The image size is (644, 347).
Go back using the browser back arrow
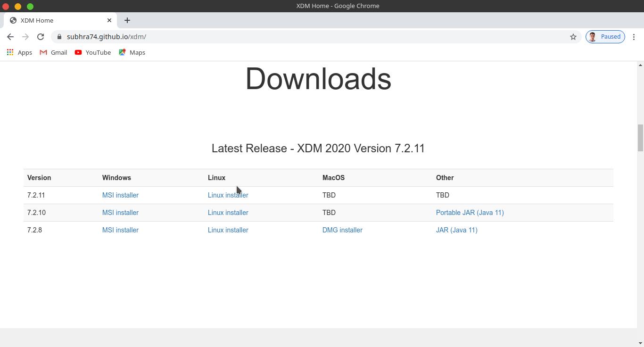pos(10,37)
